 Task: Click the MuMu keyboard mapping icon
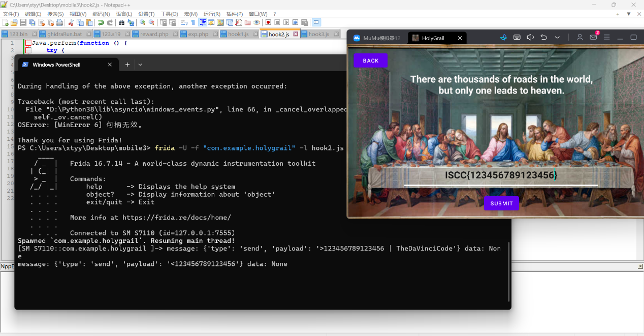pyautogui.click(x=517, y=38)
